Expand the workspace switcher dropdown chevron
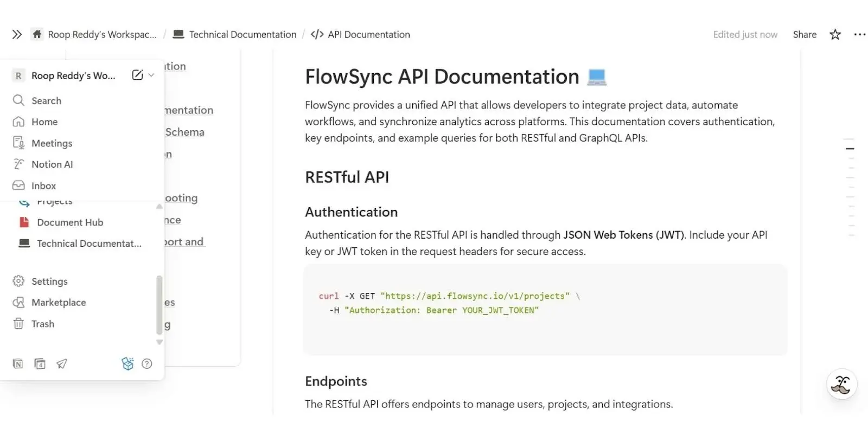 pyautogui.click(x=151, y=75)
